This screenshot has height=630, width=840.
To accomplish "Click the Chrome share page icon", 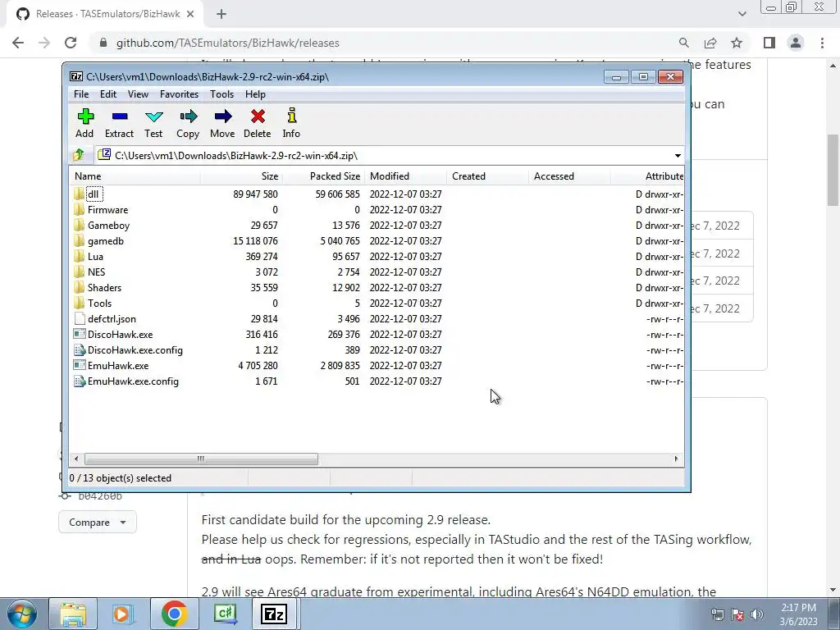I will pos(710,43).
